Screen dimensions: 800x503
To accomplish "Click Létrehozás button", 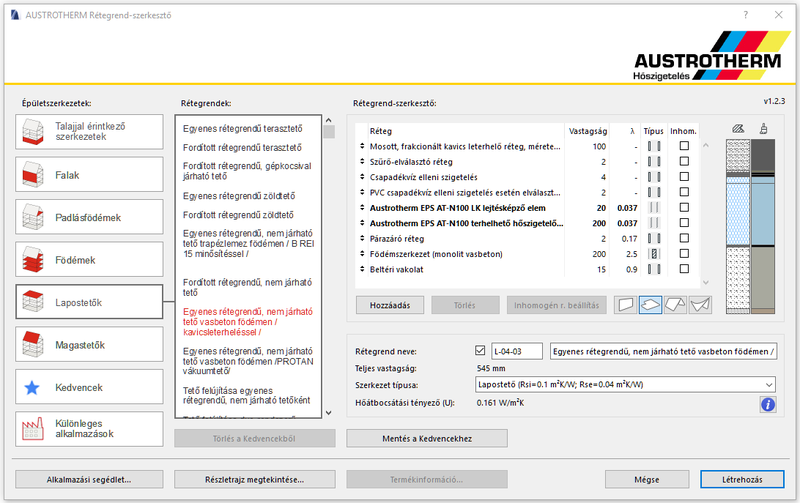I will (x=742, y=480).
